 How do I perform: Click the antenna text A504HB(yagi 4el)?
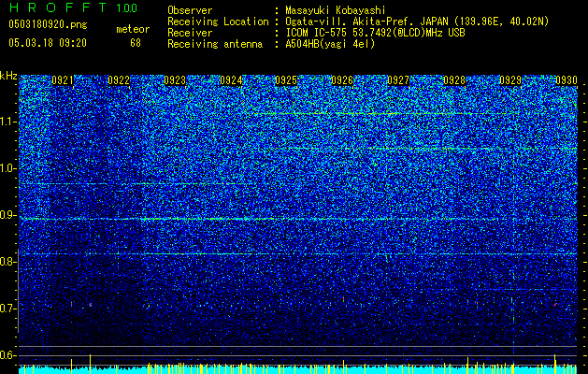330,44
